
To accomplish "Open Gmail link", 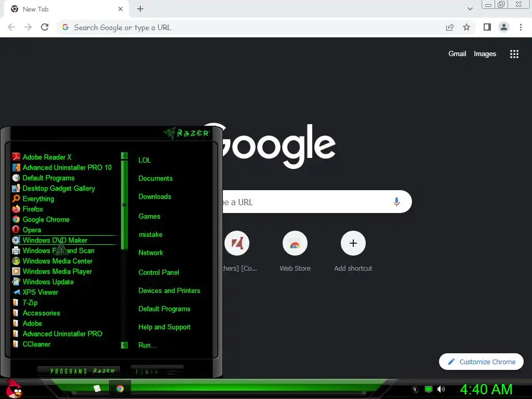I will point(457,54).
